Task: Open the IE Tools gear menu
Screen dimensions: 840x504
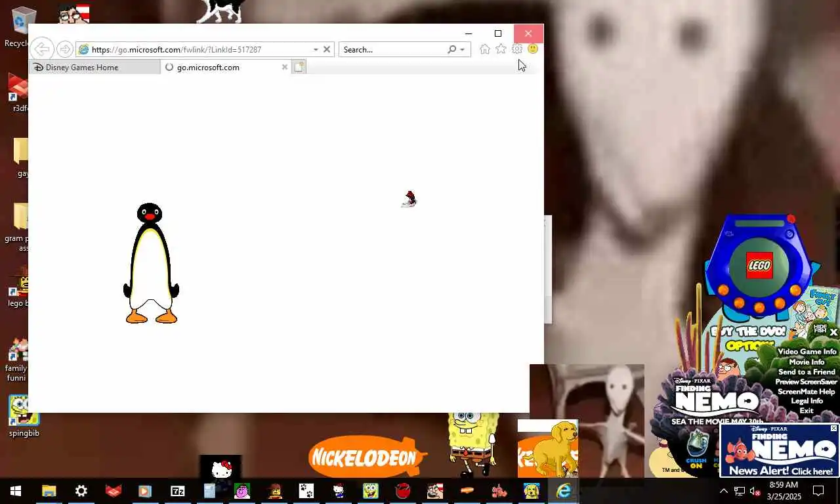Action: tap(517, 49)
